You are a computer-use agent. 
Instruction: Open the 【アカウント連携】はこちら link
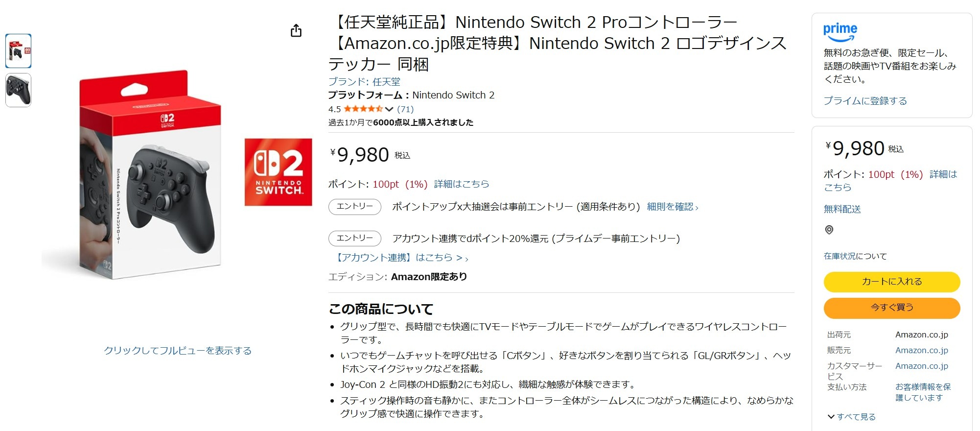(401, 258)
